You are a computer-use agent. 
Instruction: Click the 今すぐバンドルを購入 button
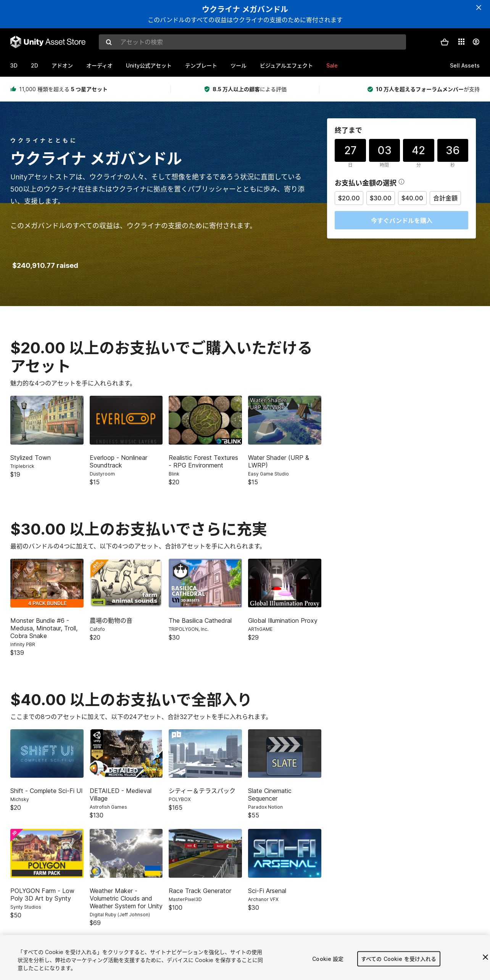tap(401, 220)
